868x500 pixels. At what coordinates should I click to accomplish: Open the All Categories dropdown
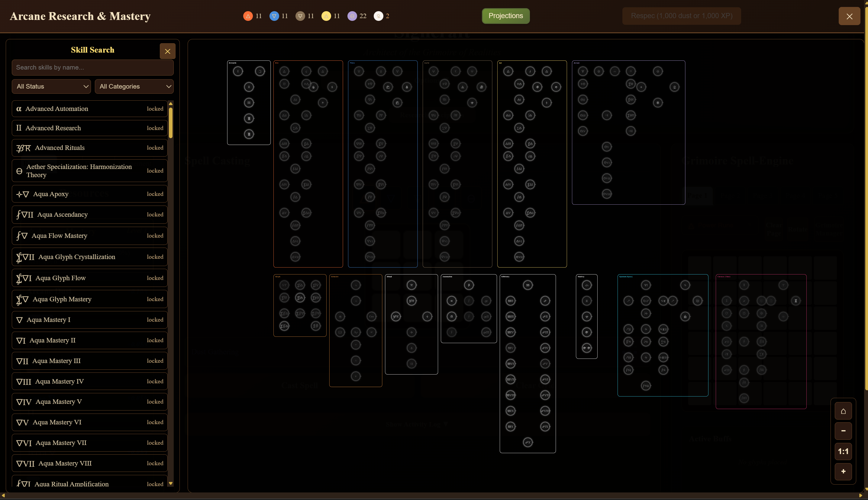click(134, 86)
